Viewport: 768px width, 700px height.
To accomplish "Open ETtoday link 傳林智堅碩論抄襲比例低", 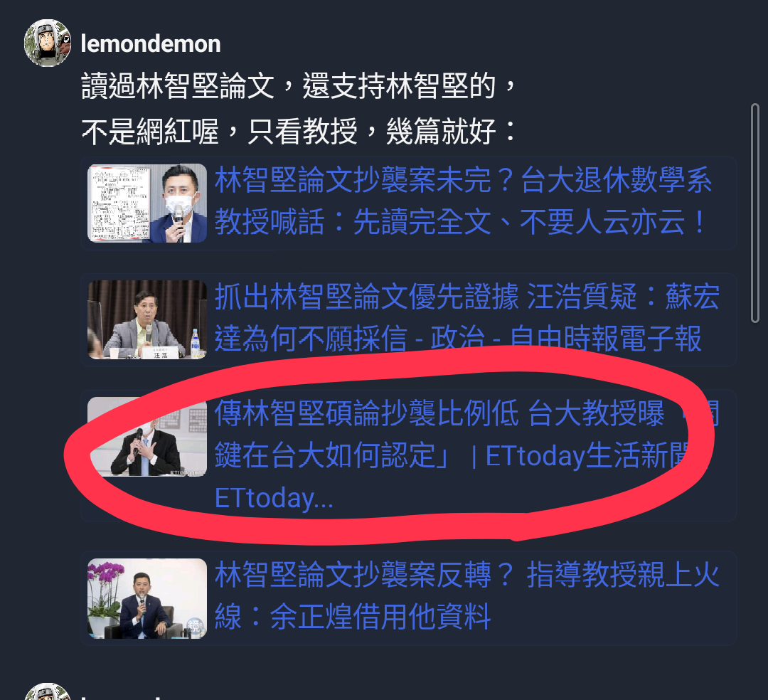I will [x=466, y=455].
